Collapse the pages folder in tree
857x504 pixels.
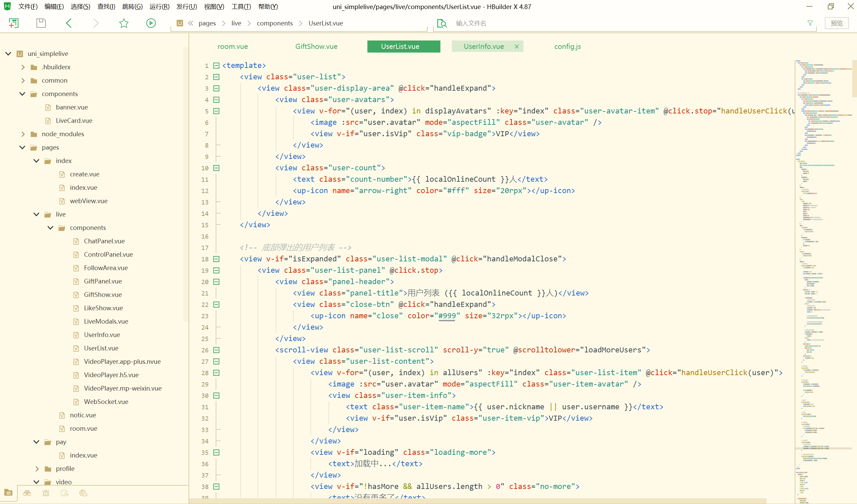pyautogui.click(x=23, y=148)
